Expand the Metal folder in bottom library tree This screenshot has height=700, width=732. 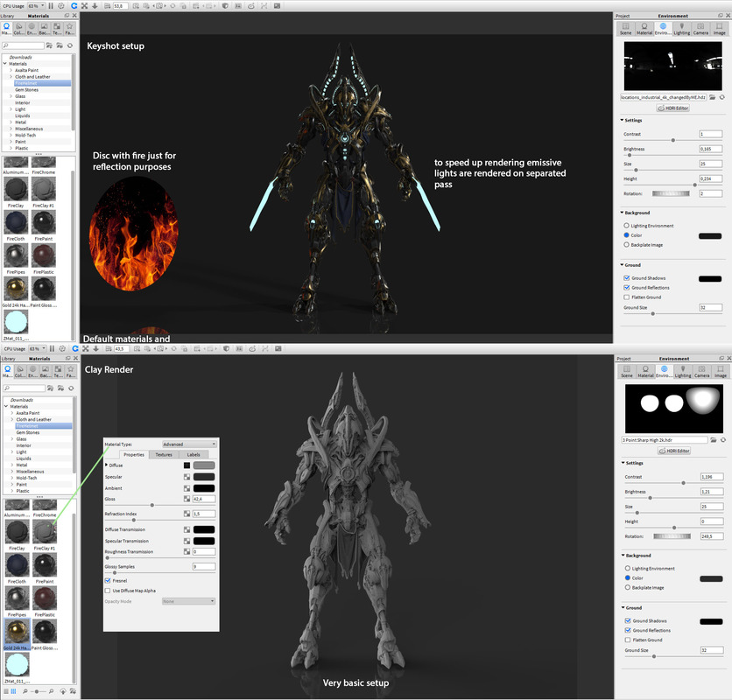click(12, 465)
